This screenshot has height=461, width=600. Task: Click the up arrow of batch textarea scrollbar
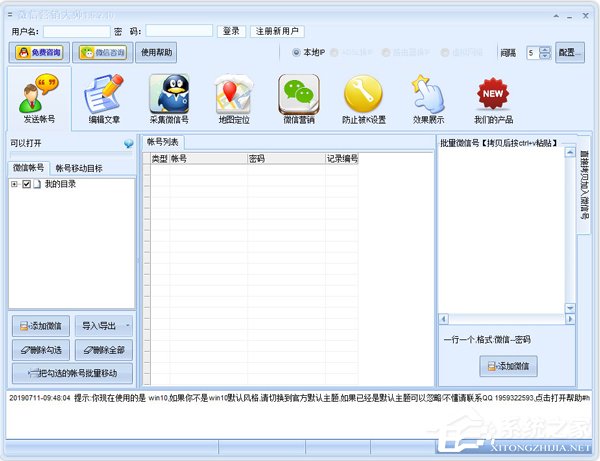(570, 152)
